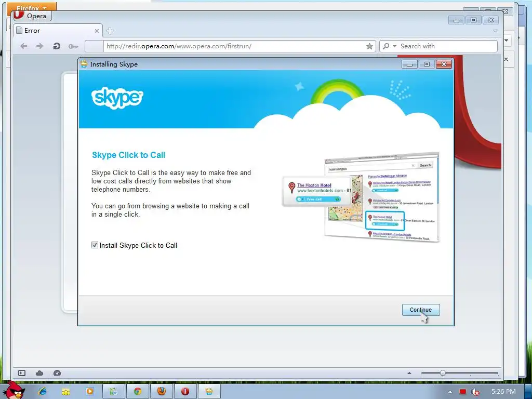Toggle Opera panels button in status bar
Viewport: 532px width, 399px height.
point(22,373)
